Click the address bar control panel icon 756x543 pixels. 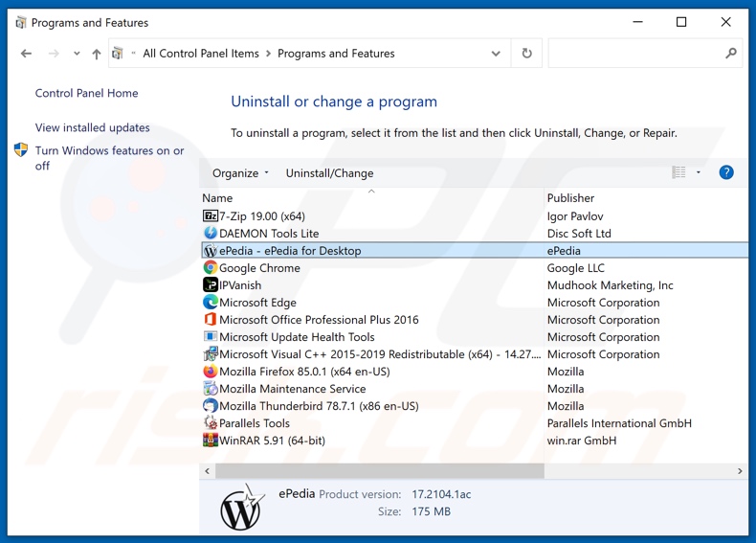[x=117, y=53]
